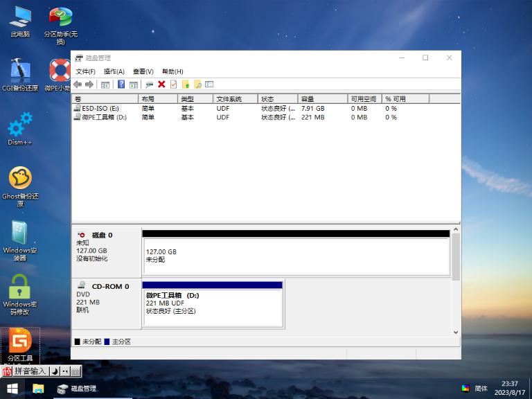Select the ESD-ISO (E:) volume row
This screenshot has width=532, height=399.
click(100, 109)
